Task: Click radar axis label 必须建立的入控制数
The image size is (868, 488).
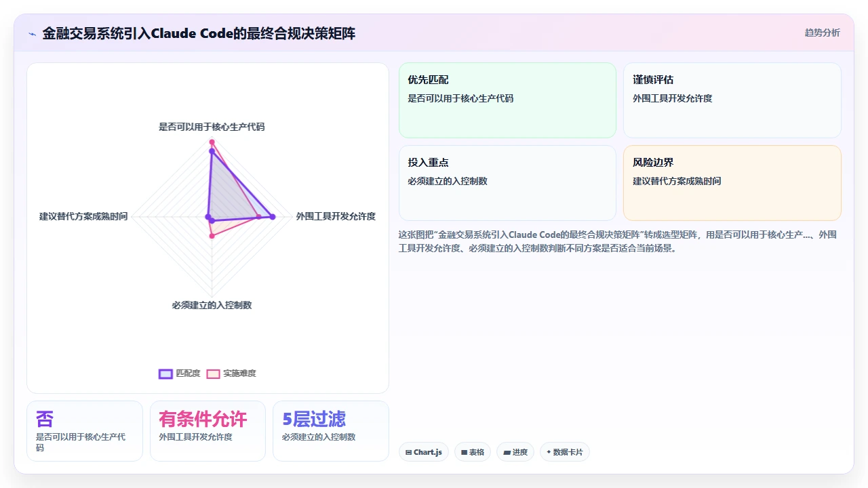Action: 212,305
